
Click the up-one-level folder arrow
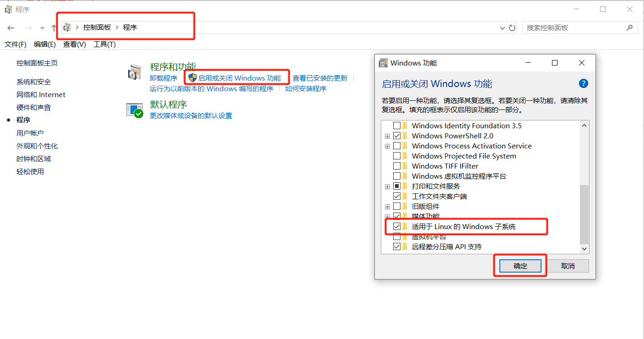(54, 27)
